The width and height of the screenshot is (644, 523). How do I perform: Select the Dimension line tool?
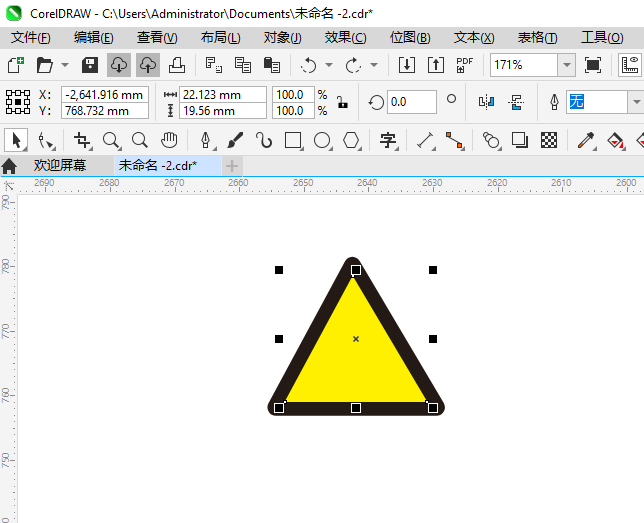click(x=426, y=141)
